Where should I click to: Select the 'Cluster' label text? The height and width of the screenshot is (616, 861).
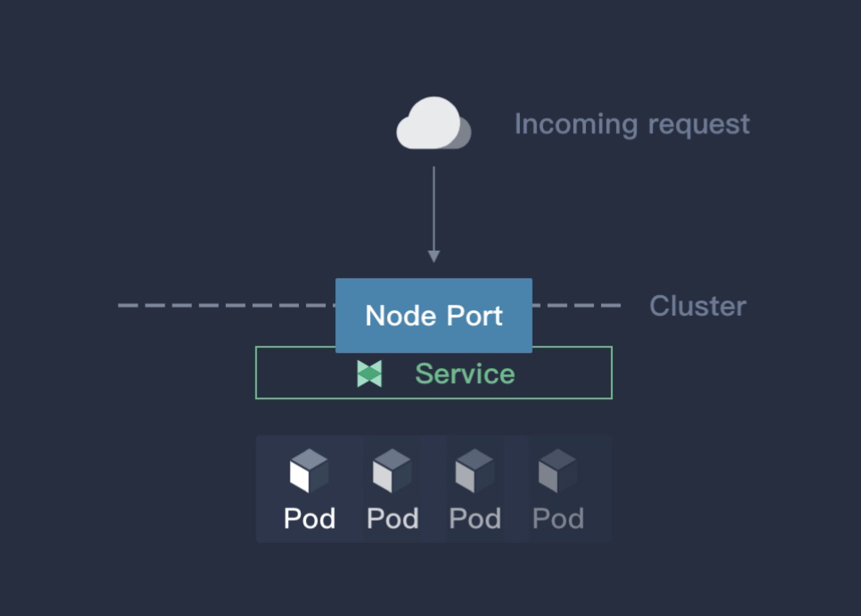698,306
